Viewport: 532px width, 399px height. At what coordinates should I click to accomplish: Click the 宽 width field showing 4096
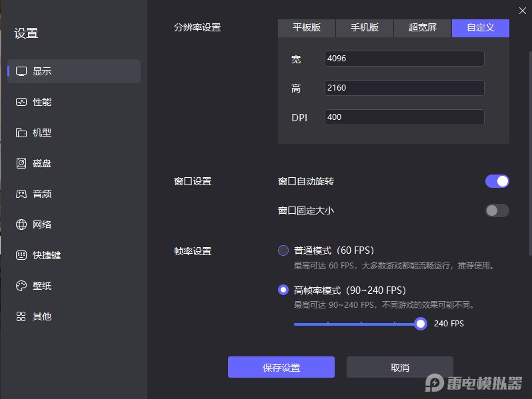[405, 59]
